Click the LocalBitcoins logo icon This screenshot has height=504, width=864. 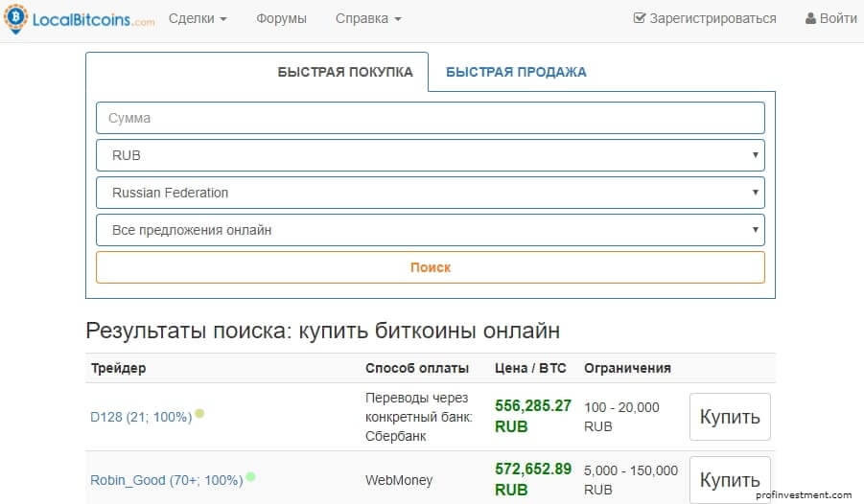16,18
